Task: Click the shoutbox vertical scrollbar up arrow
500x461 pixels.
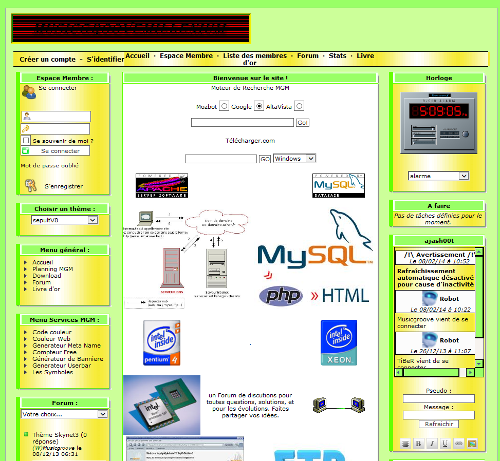Action: (x=479, y=252)
